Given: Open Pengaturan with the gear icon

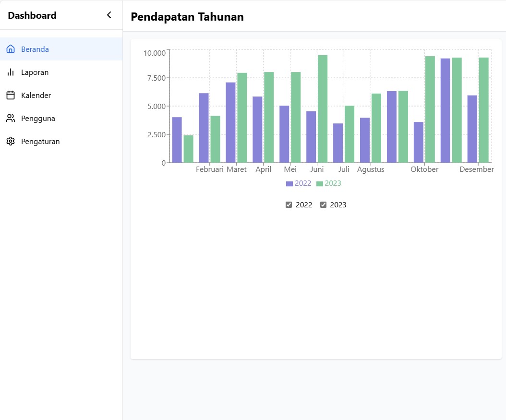Looking at the screenshot, I should [10, 141].
